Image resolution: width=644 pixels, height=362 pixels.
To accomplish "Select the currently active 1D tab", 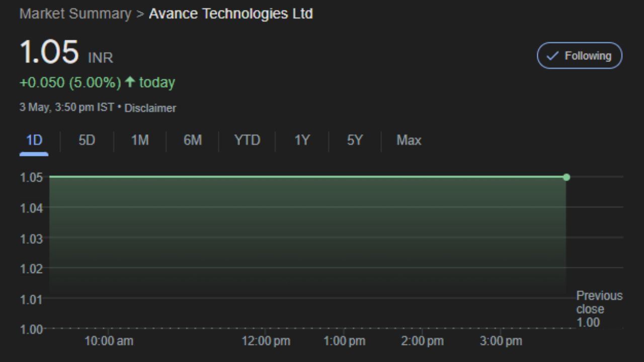I will pyautogui.click(x=34, y=141).
